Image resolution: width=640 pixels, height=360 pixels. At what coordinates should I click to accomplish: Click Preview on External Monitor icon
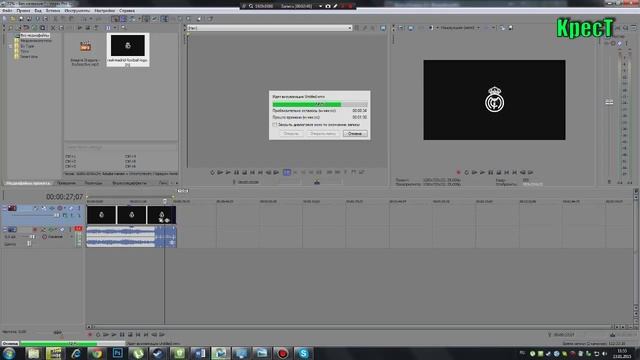411,28
